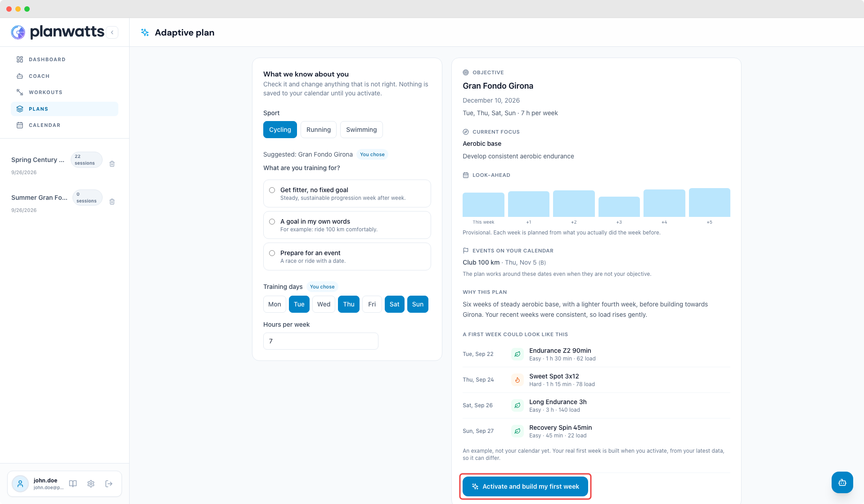Click the Adaptive plan sparkle icon

coord(145,32)
